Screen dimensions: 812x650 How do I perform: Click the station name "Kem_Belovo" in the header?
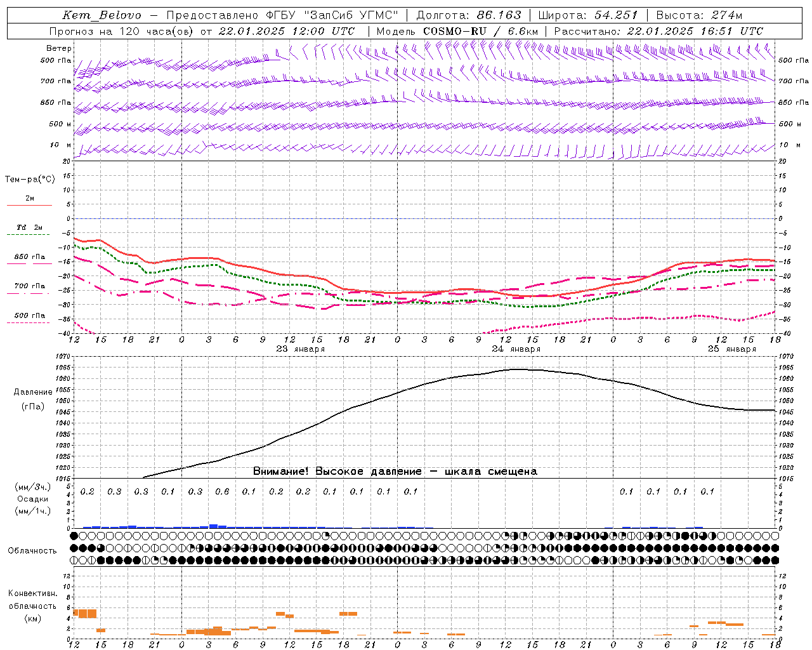(x=102, y=15)
